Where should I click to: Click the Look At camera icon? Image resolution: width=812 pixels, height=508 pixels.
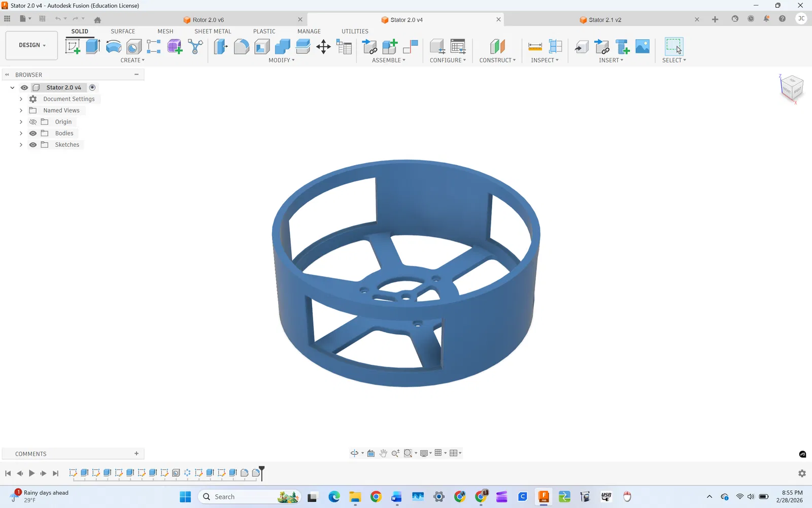pos(371,453)
